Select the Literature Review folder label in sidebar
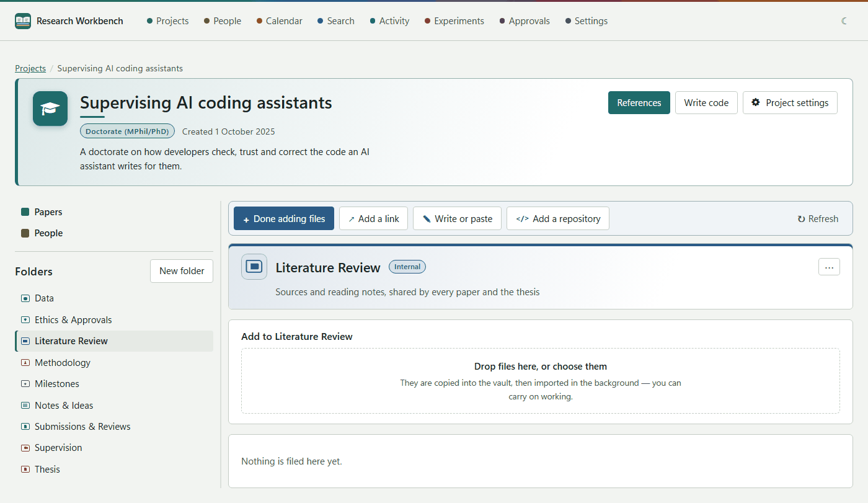Viewport: 868px width, 503px height. pyautogui.click(x=71, y=341)
